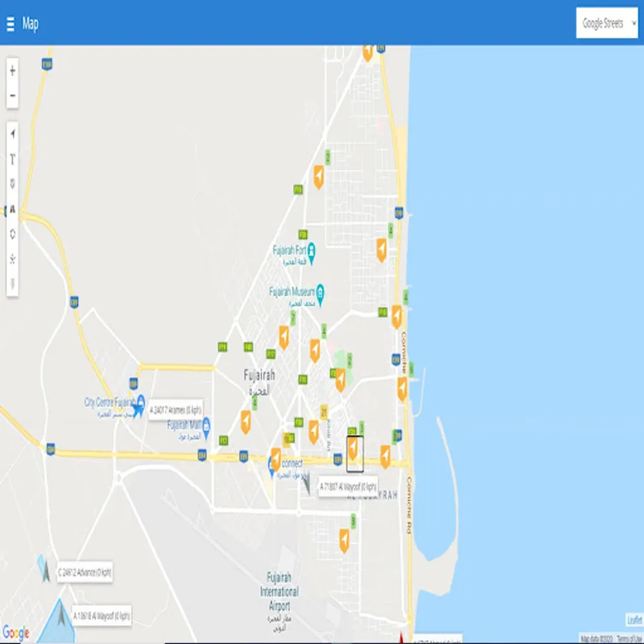The width and height of the screenshot is (644, 644).
Task: Open the hamburger menu beside Map
Action: point(11,24)
